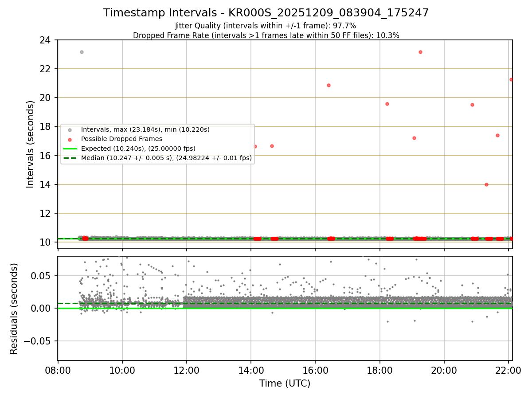The width and height of the screenshot is (532, 399).
Task: Select the red dropped-frame point near 23 seconds
Action: [x=420, y=52]
